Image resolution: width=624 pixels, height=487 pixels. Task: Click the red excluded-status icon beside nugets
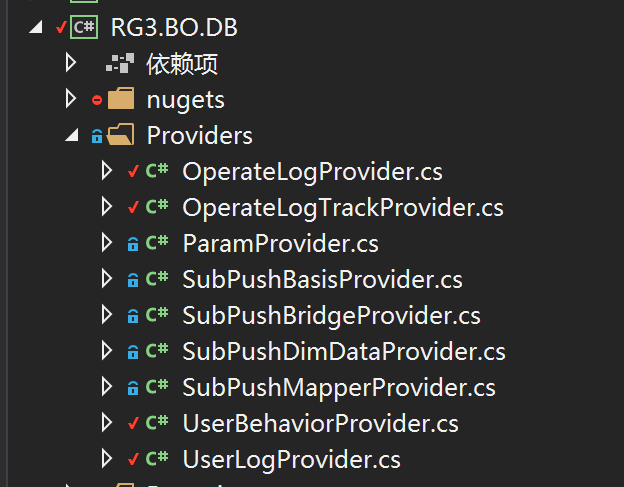(x=97, y=100)
